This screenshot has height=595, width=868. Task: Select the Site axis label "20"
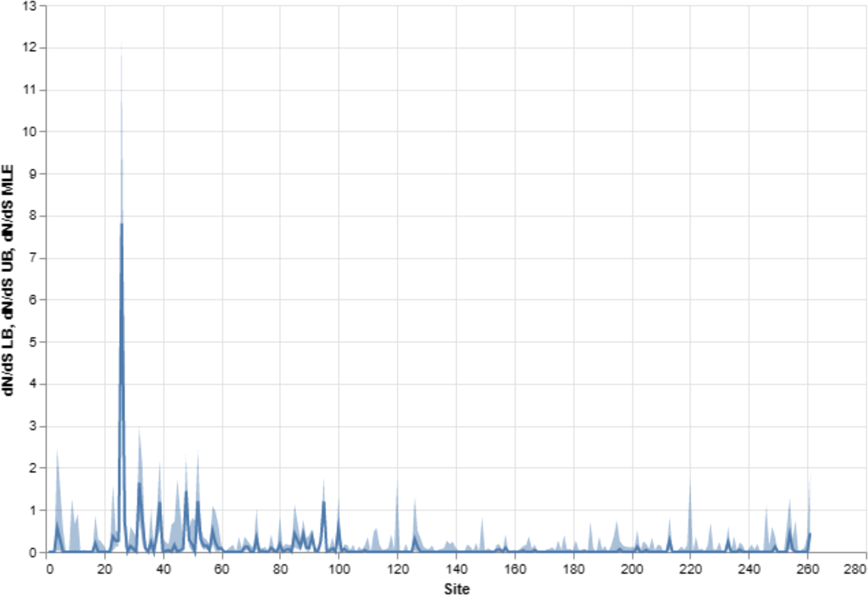[105, 569]
